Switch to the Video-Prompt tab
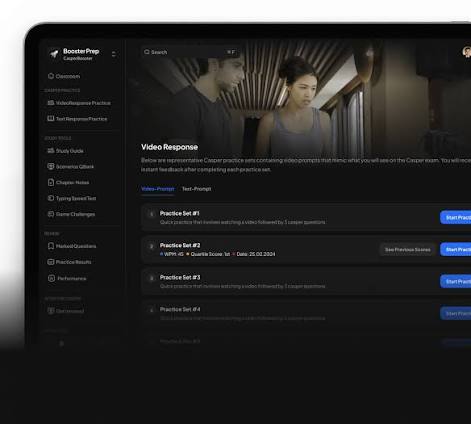The image size is (471, 424). [x=158, y=189]
